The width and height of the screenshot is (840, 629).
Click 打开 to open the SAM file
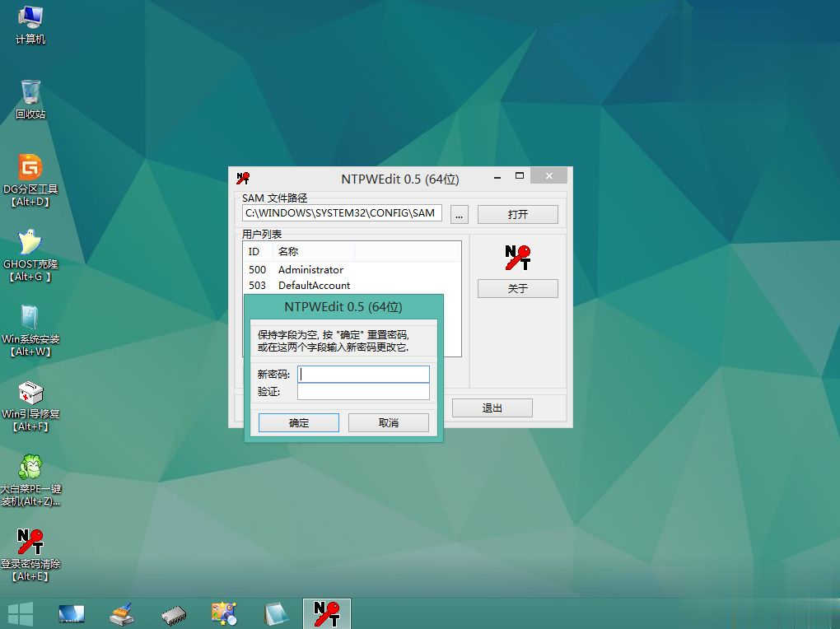pyautogui.click(x=517, y=213)
